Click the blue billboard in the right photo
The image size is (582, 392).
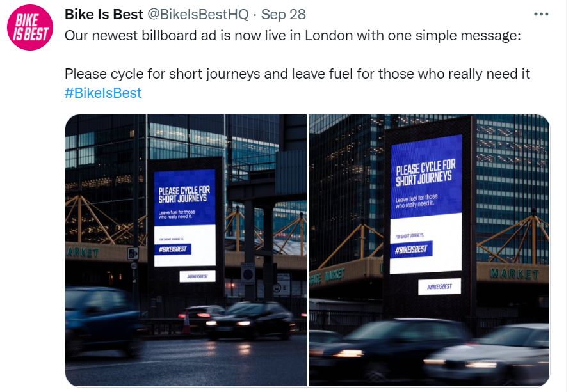tap(426, 205)
